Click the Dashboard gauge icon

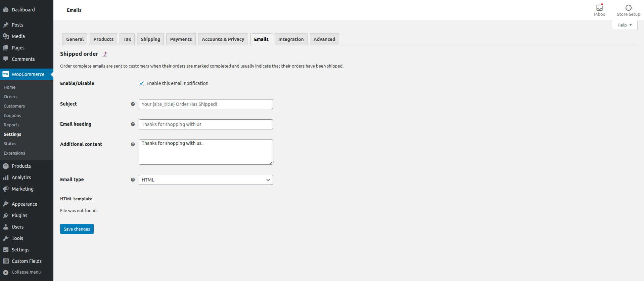click(x=6, y=10)
